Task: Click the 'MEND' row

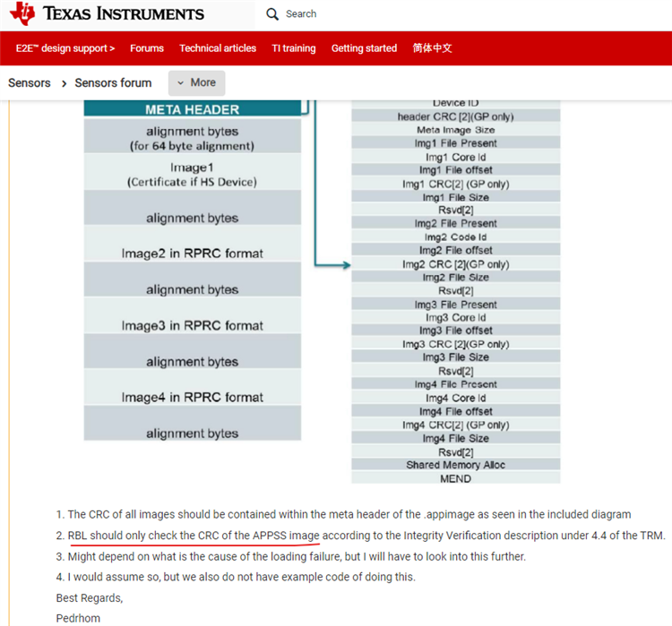Action: [455, 478]
